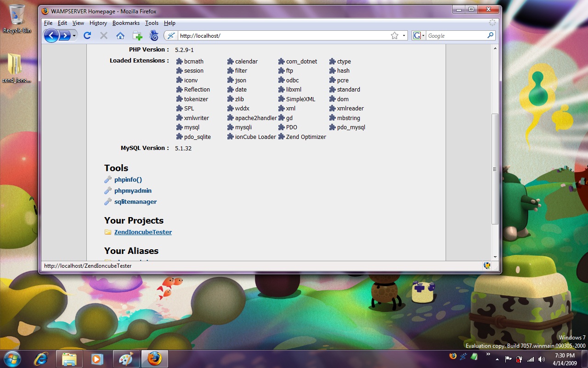Viewport: 588px width, 368px height.
Task: Open Internet Explorer from the taskbar
Action: (42, 358)
